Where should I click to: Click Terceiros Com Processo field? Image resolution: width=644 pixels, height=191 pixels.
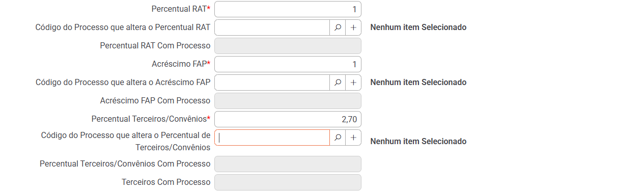288,182
